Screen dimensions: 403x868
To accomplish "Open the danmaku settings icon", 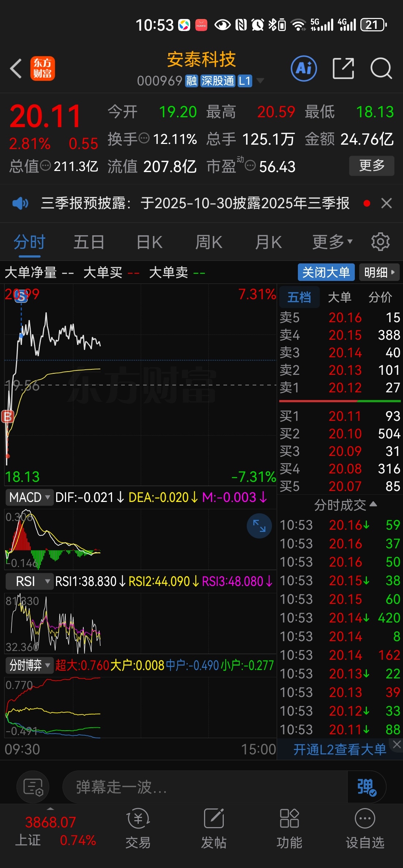I will pyautogui.click(x=33, y=787).
